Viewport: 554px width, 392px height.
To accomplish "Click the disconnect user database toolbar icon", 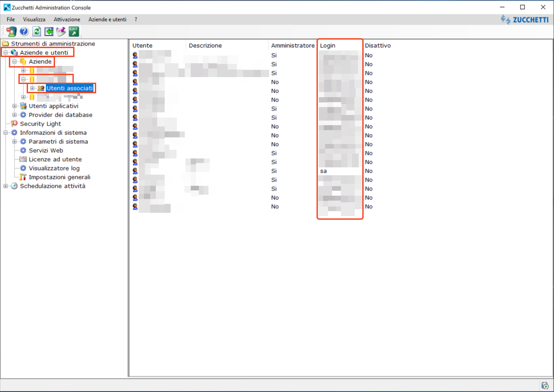I will pos(11,32).
